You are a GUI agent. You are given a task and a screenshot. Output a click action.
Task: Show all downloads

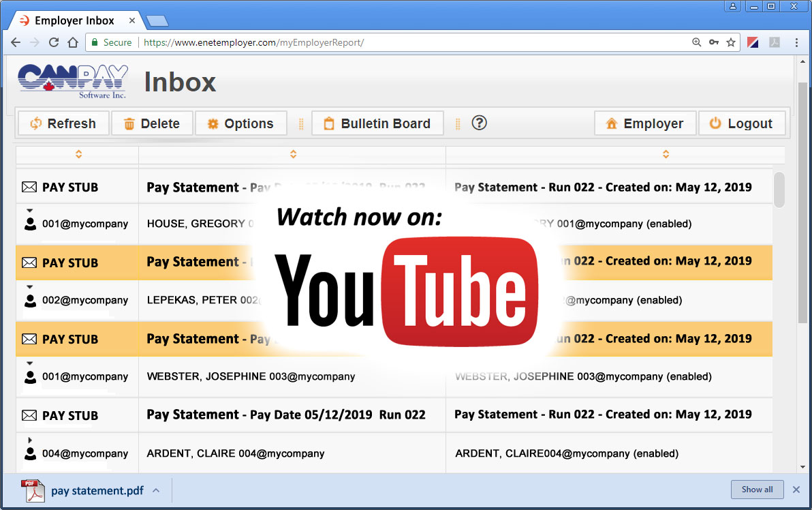pos(757,490)
